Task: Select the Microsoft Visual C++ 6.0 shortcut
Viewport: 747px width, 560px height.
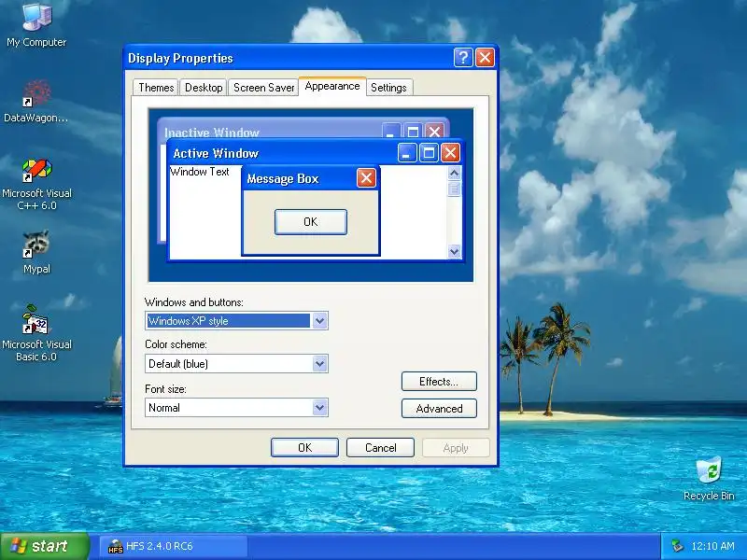Action: [x=36, y=185]
